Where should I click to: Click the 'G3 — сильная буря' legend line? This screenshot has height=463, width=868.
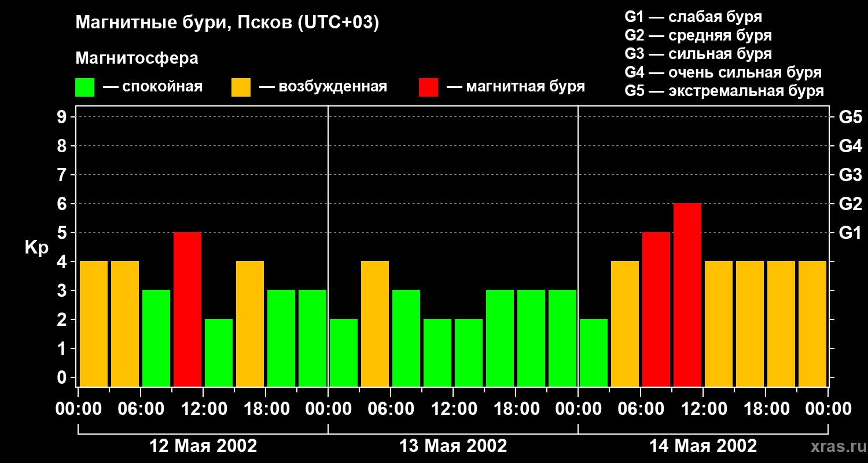coord(698,54)
